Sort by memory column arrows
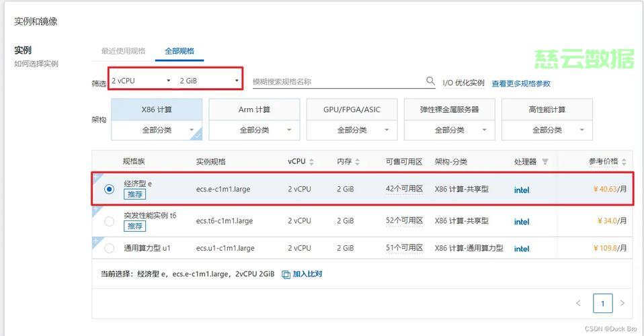 pyautogui.click(x=357, y=162)
